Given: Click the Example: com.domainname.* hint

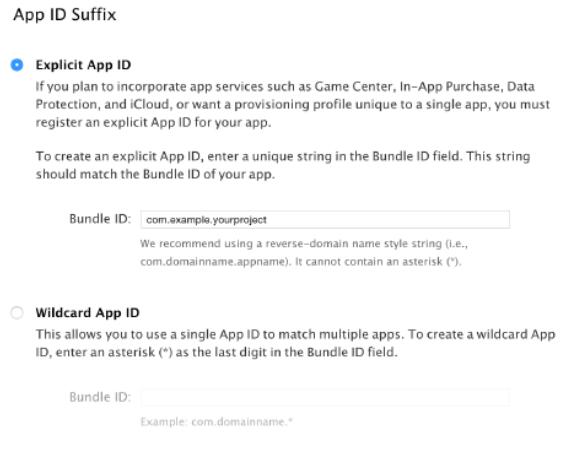Looking at the screenshot, I should 216,422.
